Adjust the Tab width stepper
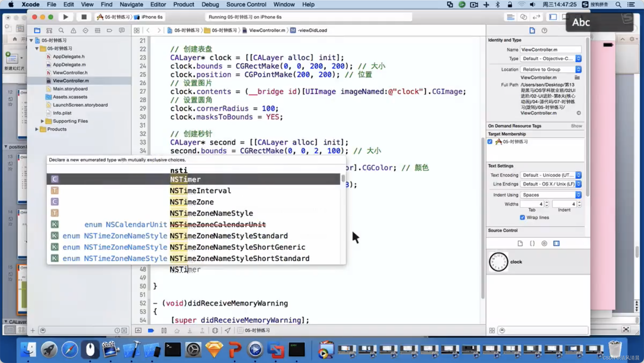644x363 pixels. tap(547, 204)
